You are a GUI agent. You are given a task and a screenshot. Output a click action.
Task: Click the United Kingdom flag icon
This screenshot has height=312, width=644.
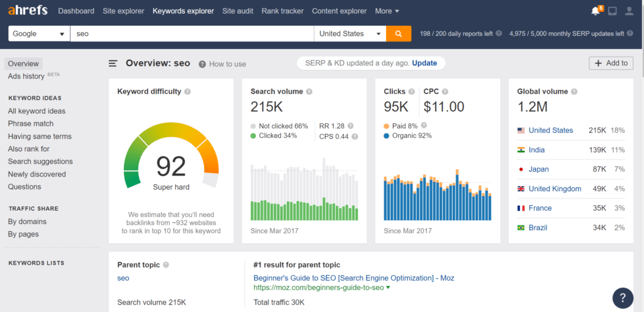click(521, 189)
